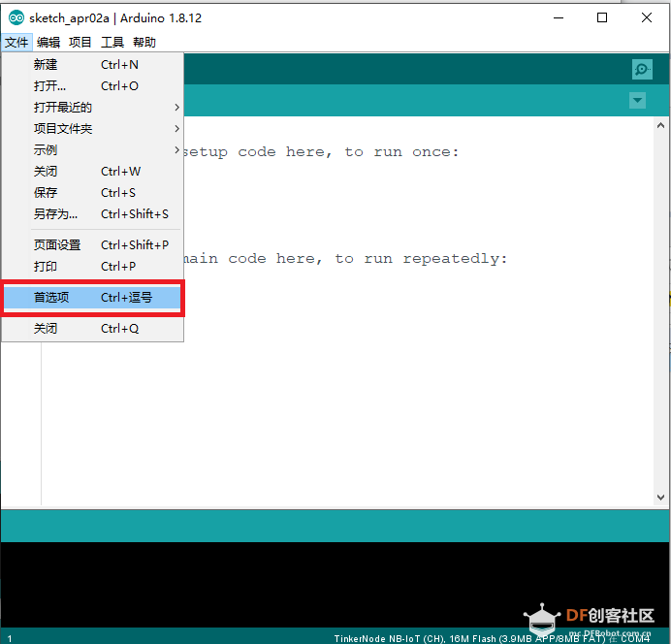Choose 关闭 Ctrl+Q quit entry
The image size is (671, 644).
click(92, 329)
